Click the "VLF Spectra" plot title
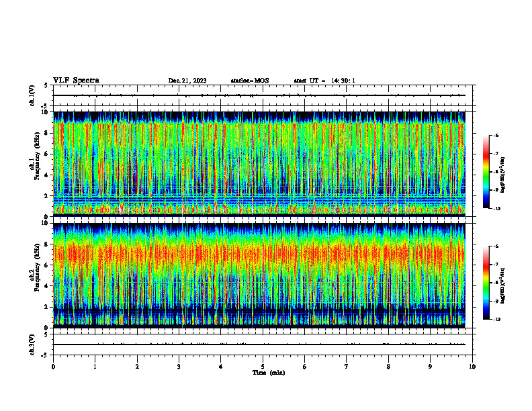Image resolution: width=532 pixels, height=411 pixels. click(x=76, y=81)
